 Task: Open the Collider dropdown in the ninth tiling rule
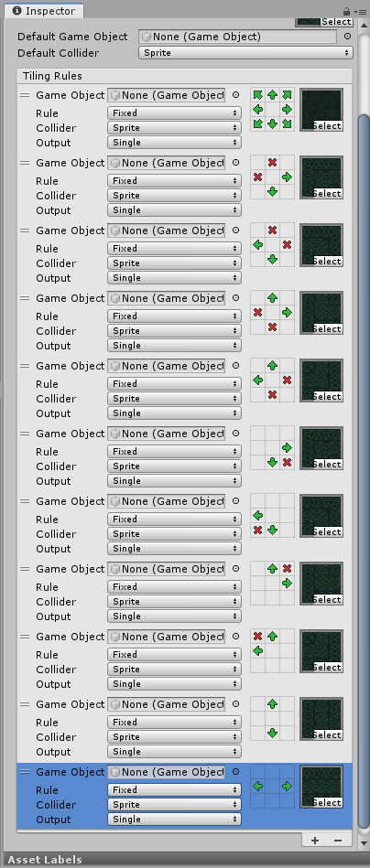(x=175, y=670)
